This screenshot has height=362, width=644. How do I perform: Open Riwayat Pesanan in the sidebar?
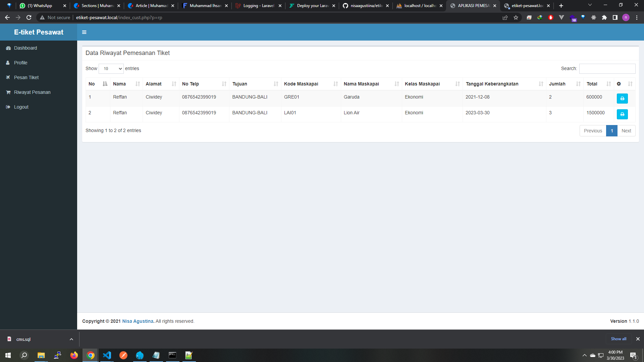point(39,92)
